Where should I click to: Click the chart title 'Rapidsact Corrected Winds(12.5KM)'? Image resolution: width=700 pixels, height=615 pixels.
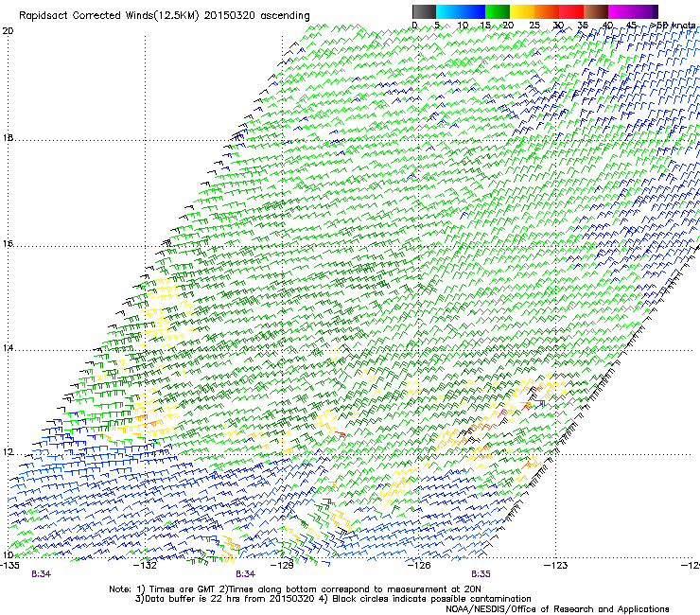109,16
